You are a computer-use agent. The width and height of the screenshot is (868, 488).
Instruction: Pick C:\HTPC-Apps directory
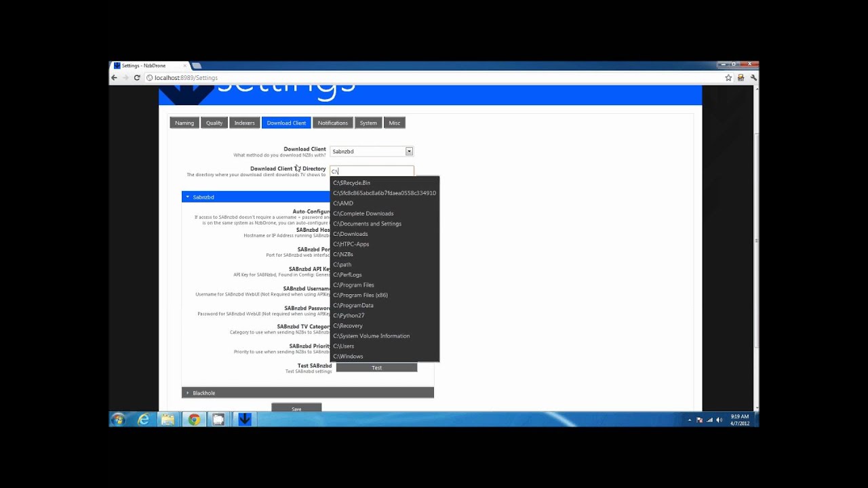click(384, 244)
